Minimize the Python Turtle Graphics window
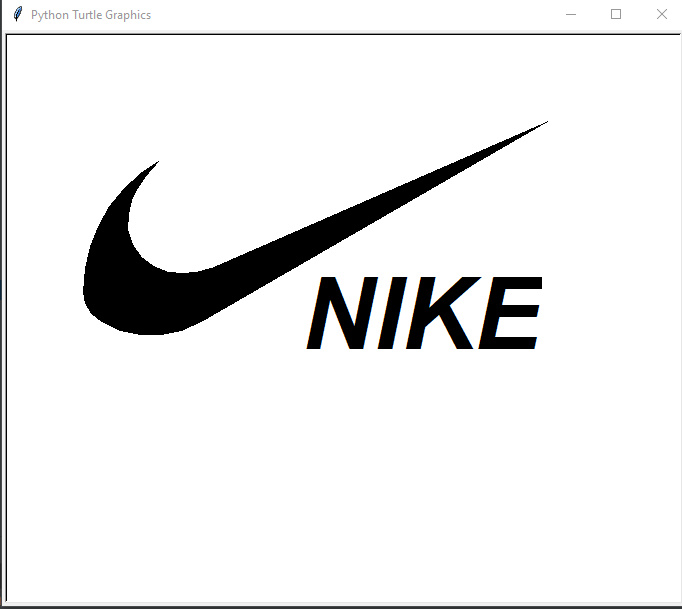 tap(571, 14)
